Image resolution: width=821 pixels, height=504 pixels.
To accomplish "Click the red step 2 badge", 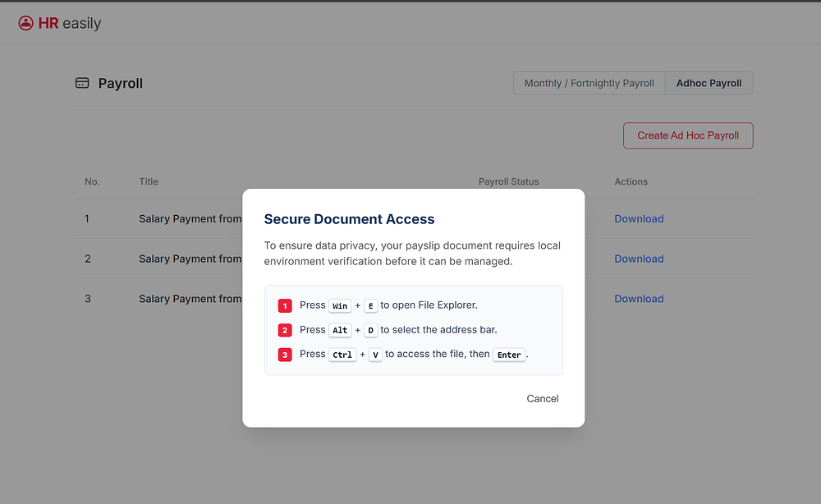I will [x=285, y=330].
